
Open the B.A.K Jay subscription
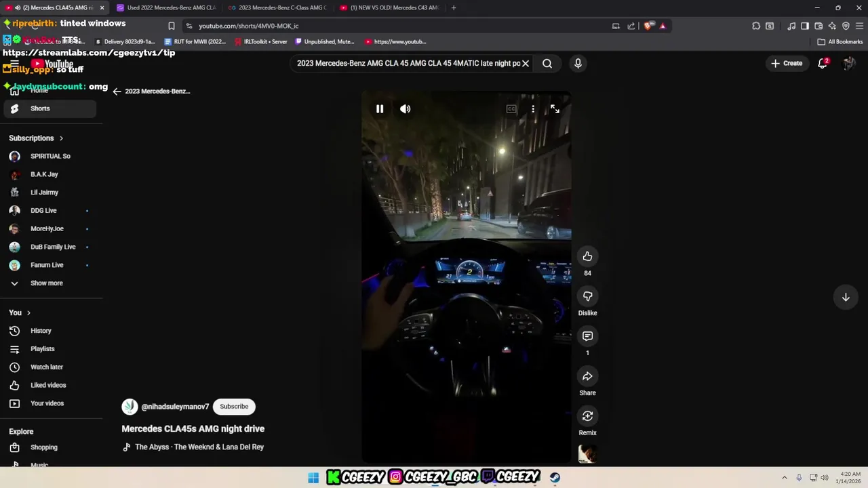coord(50,175)
